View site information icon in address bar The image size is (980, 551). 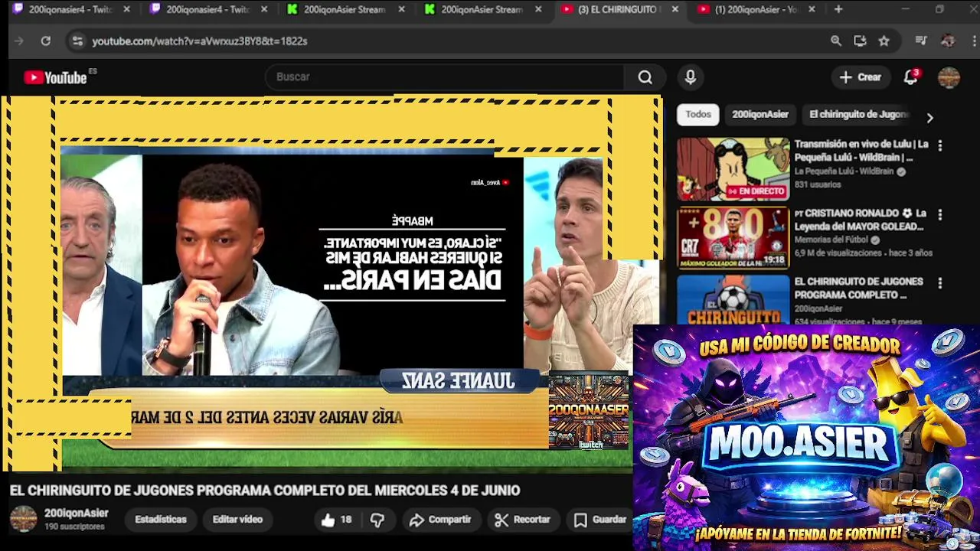tap(77, 41)
